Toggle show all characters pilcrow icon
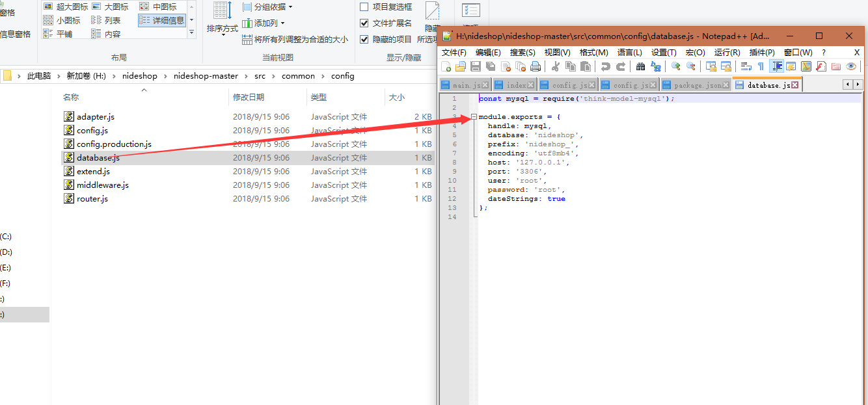The height and width of the screenshot is (405, 868). (x=761, y=66)
